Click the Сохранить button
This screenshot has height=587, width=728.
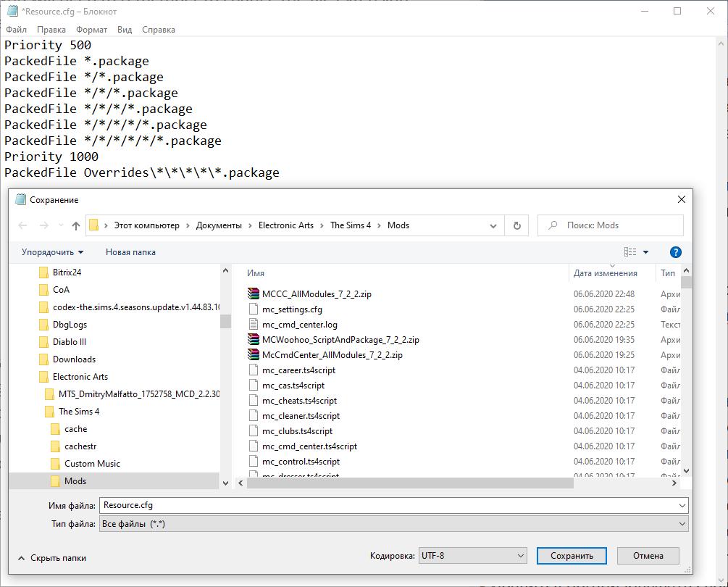coord(572,556)
